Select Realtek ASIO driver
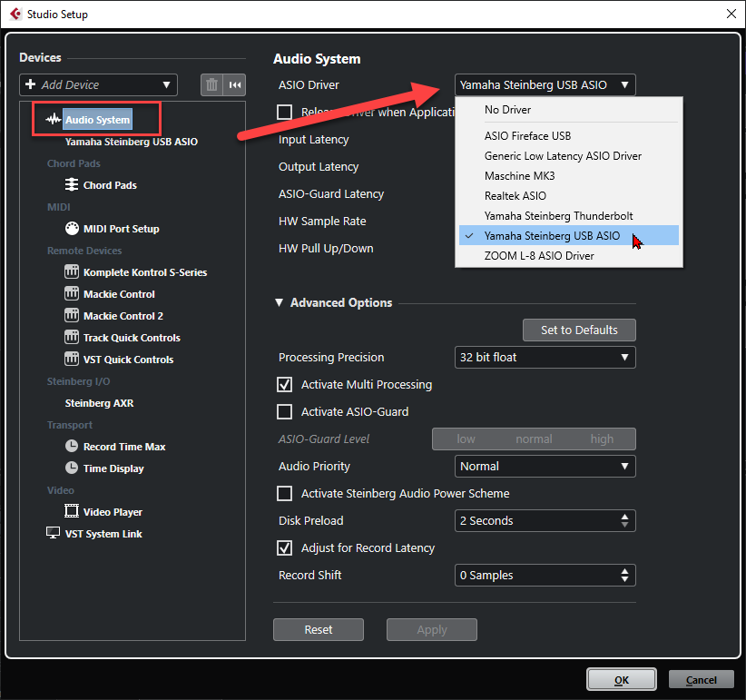This screenshot has width=746, height=700. pyautogui.click(x=569, y=196)
